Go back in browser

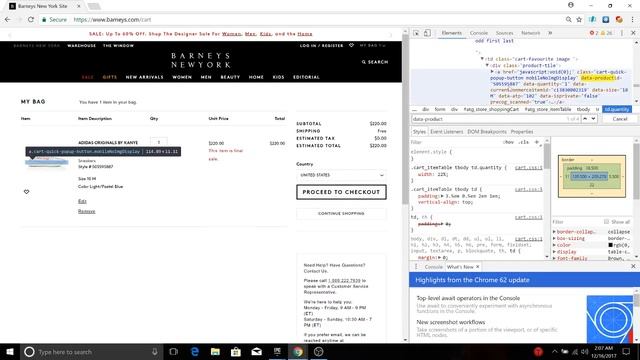point(8,19)
